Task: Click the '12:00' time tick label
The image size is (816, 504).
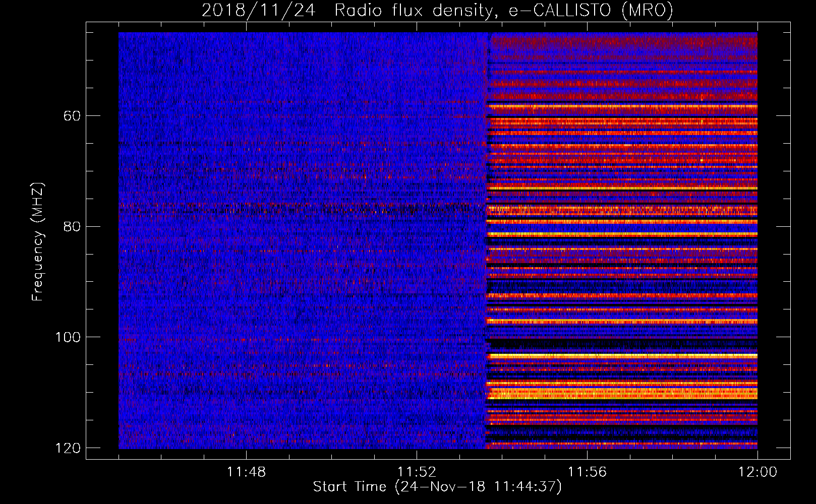Action: 757,472
